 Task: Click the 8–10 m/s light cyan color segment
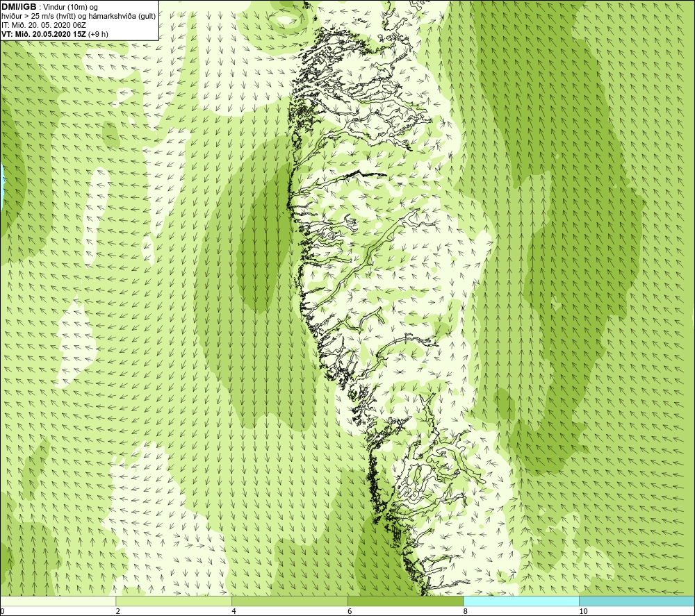pos(521,601)
